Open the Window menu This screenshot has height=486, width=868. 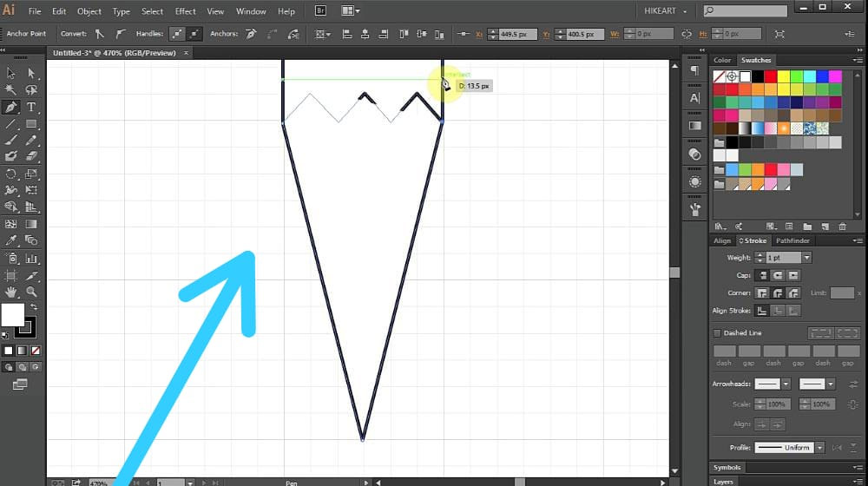[x=251, y=11]
